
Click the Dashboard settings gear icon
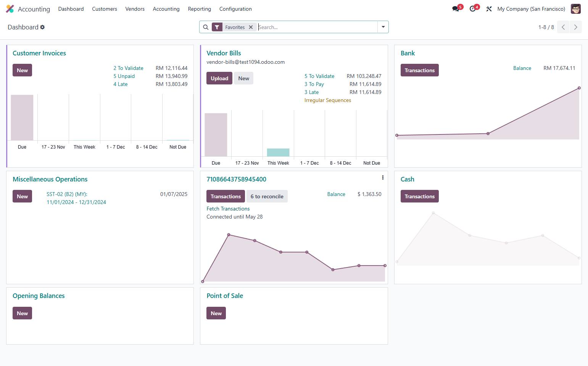(x=42, y=27)
